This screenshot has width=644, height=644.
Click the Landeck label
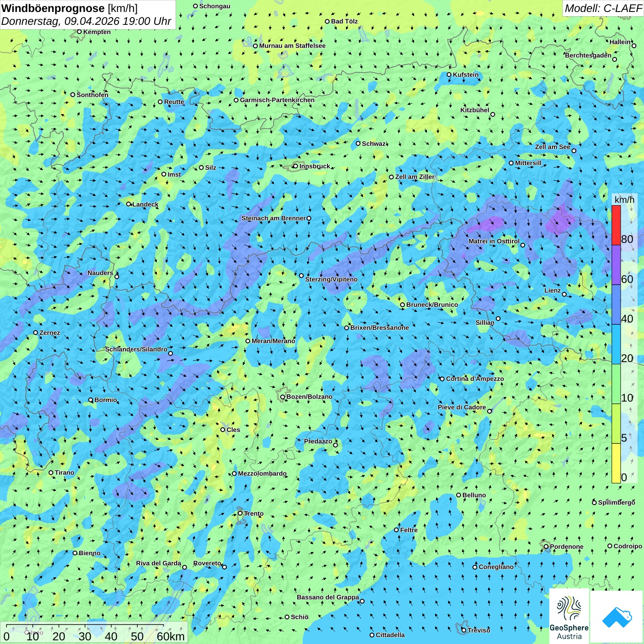tap(145, 204)
